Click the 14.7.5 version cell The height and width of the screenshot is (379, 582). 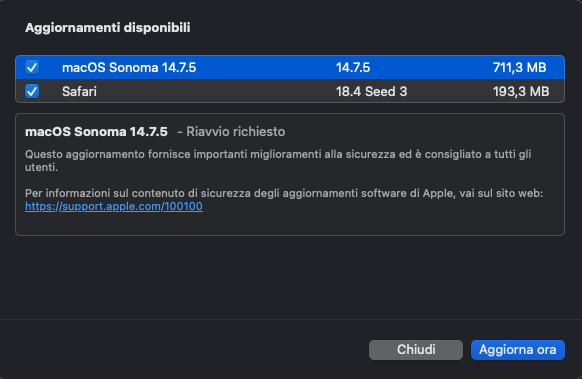(353, 68)
